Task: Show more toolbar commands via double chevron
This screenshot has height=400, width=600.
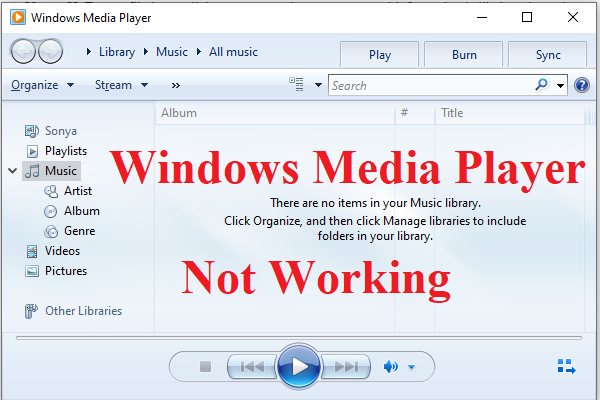Action: [x=176, y=86]
